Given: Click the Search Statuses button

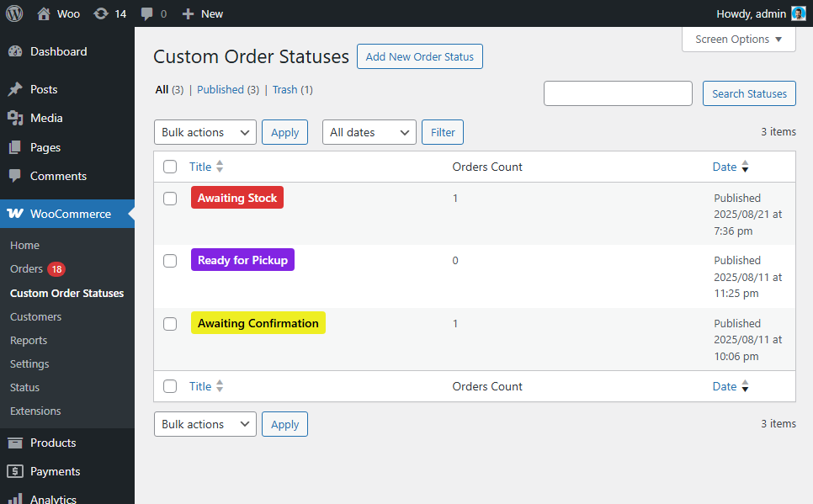Looking at the screenshot, I should tap(749, 93).
